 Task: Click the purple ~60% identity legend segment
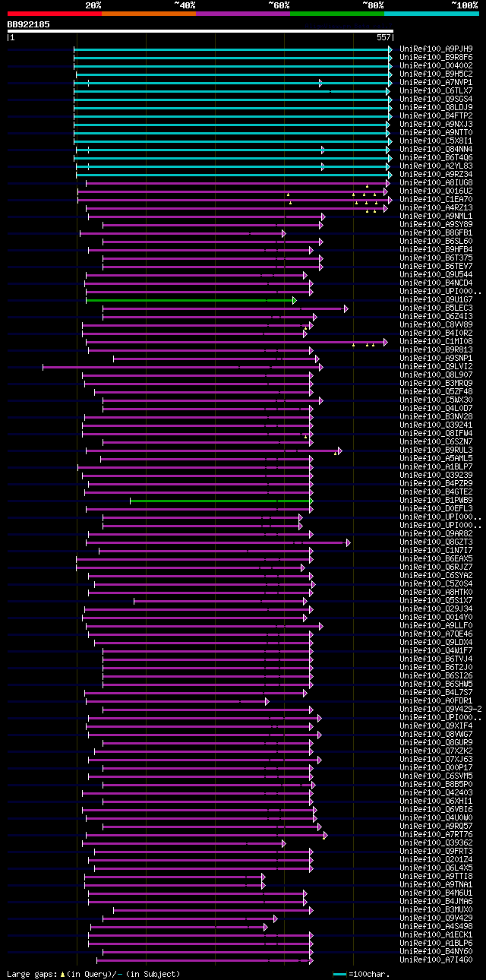tap(243, 13)
